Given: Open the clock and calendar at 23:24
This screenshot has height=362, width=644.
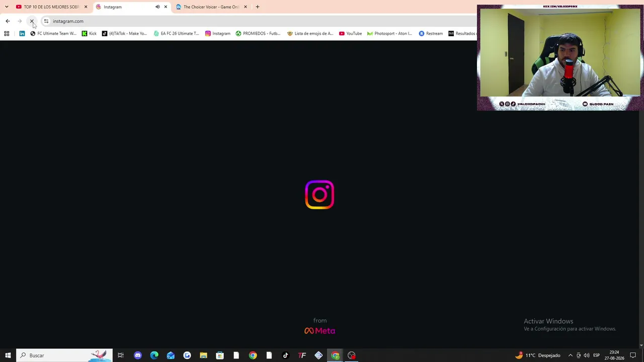Looking at the screenshot, I should click(x=614, y=355).
